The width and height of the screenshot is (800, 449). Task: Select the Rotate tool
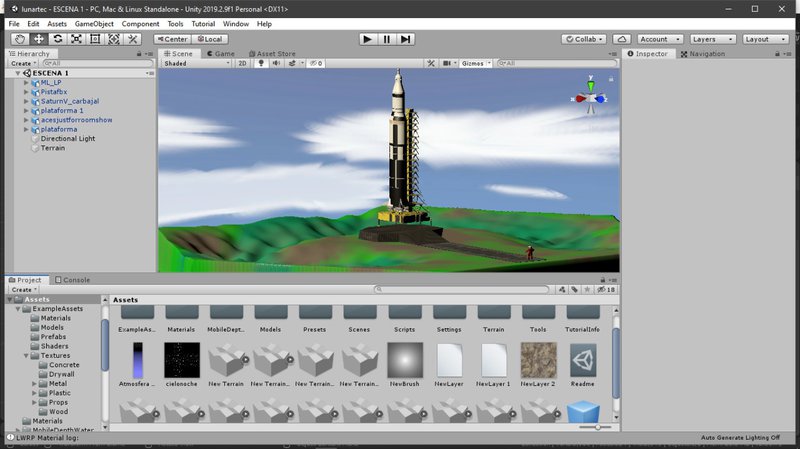[58, 39]
